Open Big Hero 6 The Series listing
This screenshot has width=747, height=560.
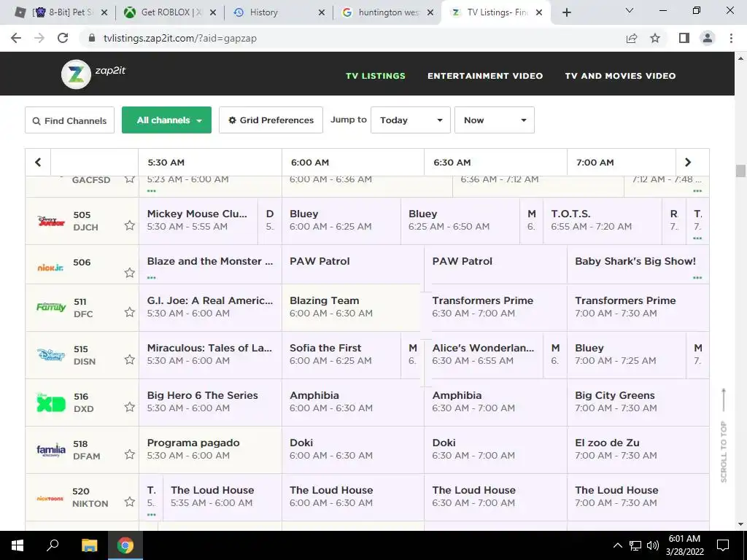[x=210, y=402]
